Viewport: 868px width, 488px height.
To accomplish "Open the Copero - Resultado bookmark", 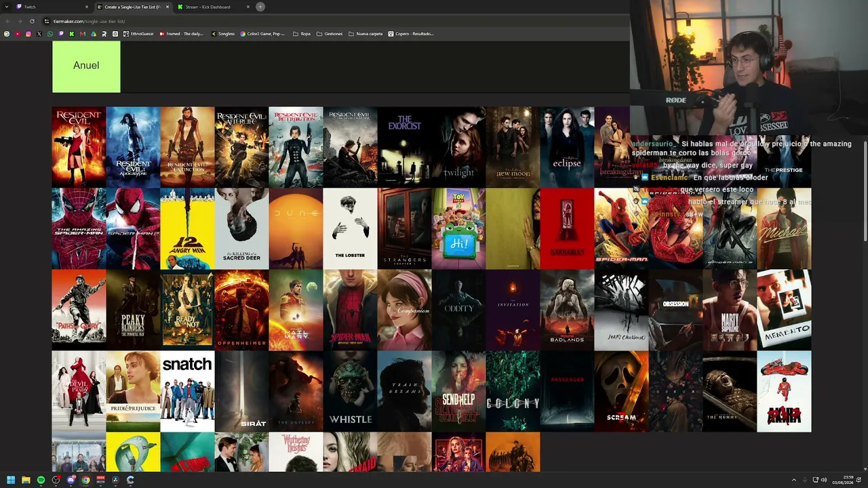I will tap(411, 34).
